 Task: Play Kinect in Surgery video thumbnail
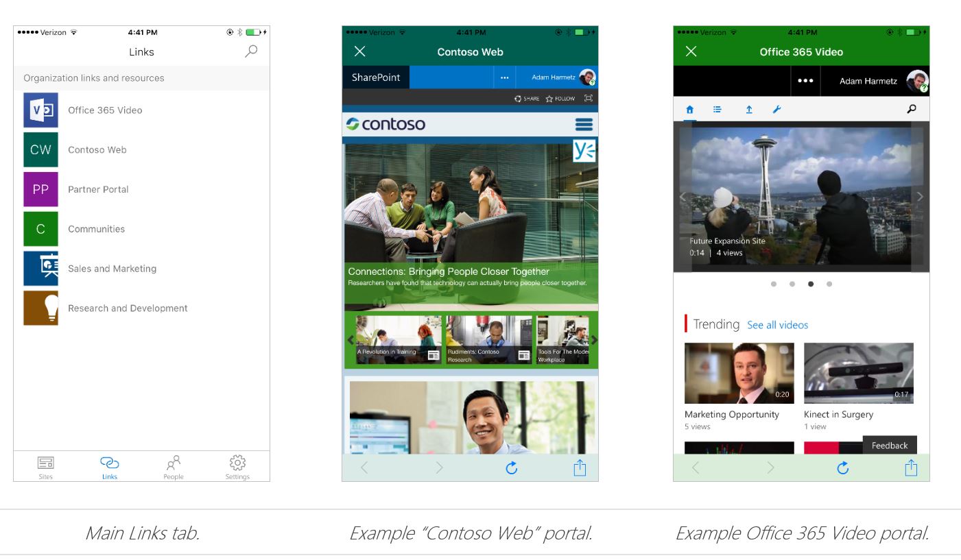(x=859, y=373)
